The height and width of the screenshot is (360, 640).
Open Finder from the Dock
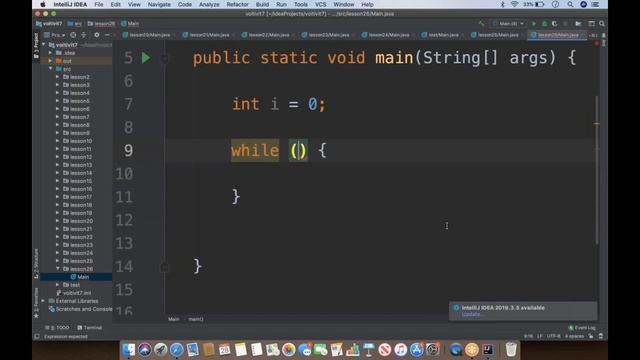[129, 349]
